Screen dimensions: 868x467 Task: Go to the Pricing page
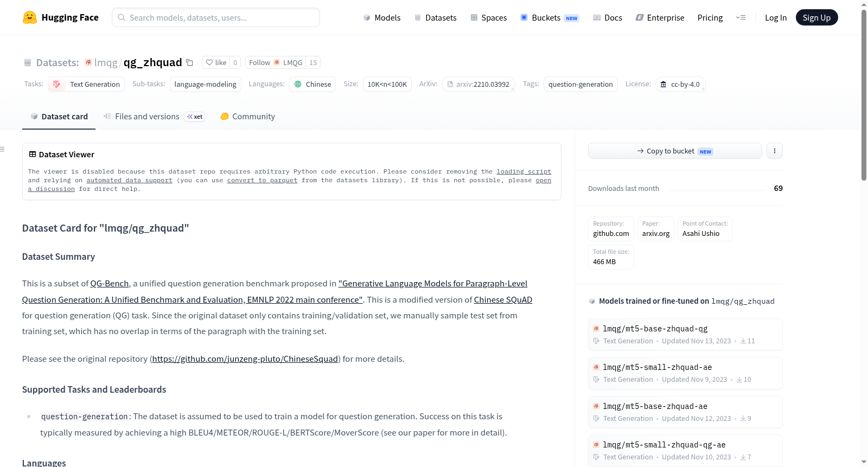point(710,17)
